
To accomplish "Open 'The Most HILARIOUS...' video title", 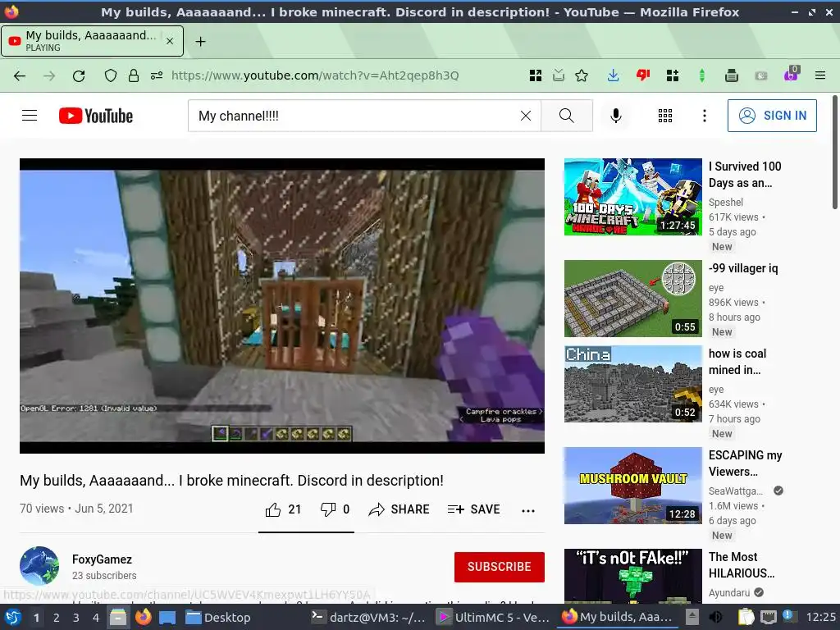I will point(742,565).
